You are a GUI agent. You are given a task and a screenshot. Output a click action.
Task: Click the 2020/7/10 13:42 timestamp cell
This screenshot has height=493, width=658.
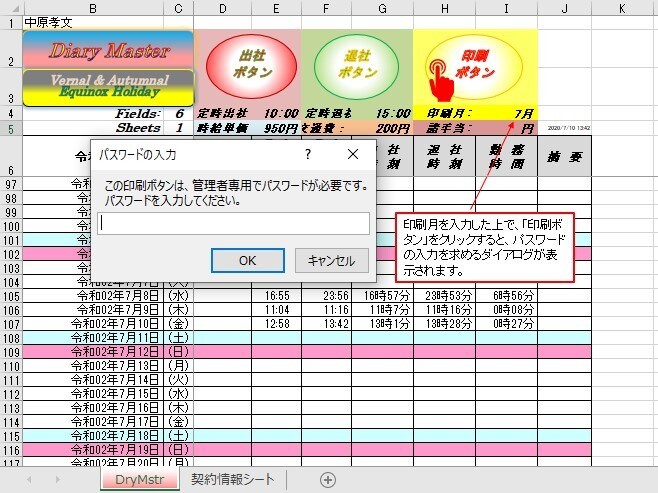coord(564,128)
